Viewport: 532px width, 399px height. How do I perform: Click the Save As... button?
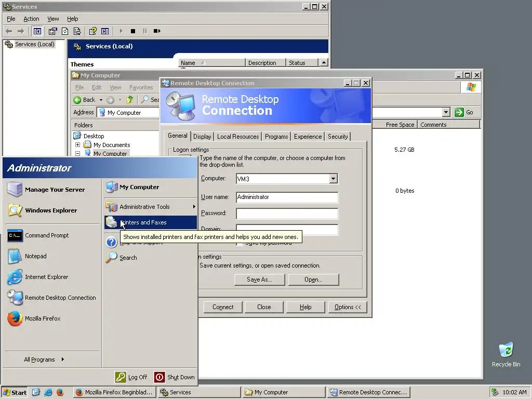coord(259,280)
